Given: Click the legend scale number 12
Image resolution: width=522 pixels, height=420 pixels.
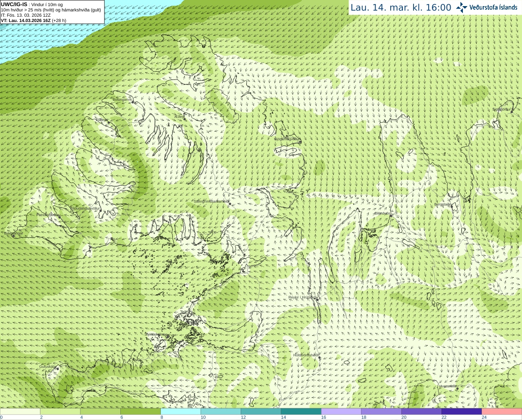Looking at the screenshot, I should click(243, 417).
